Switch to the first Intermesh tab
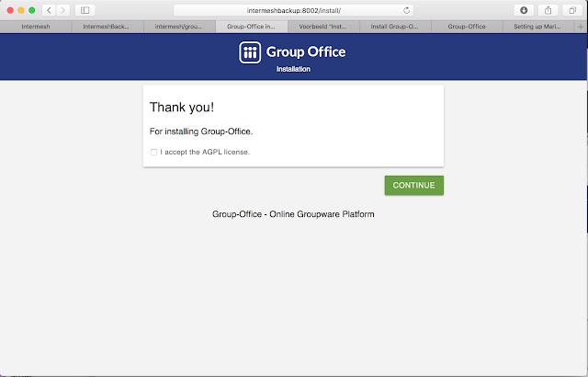588x377 pixels. coord(36,28)
